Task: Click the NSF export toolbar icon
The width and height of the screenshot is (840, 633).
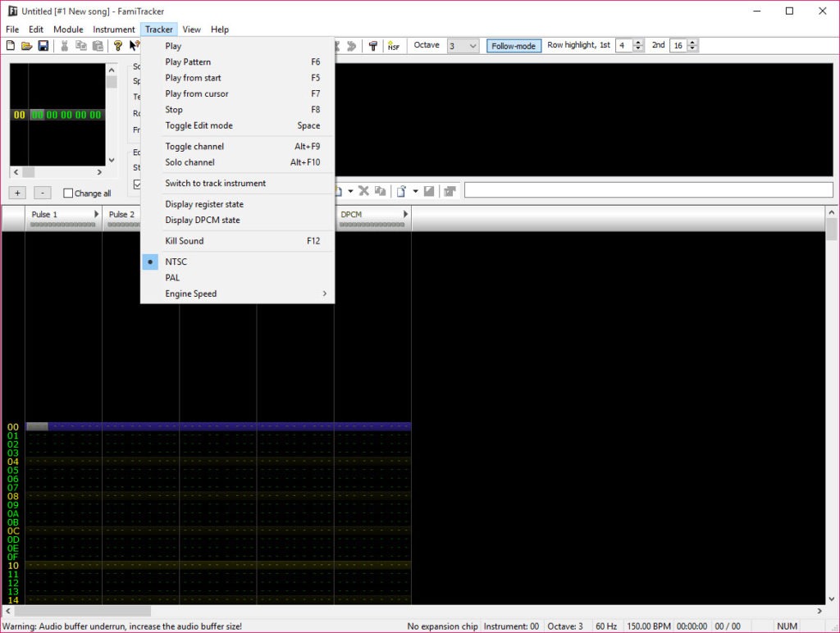Action: [394, 46]
